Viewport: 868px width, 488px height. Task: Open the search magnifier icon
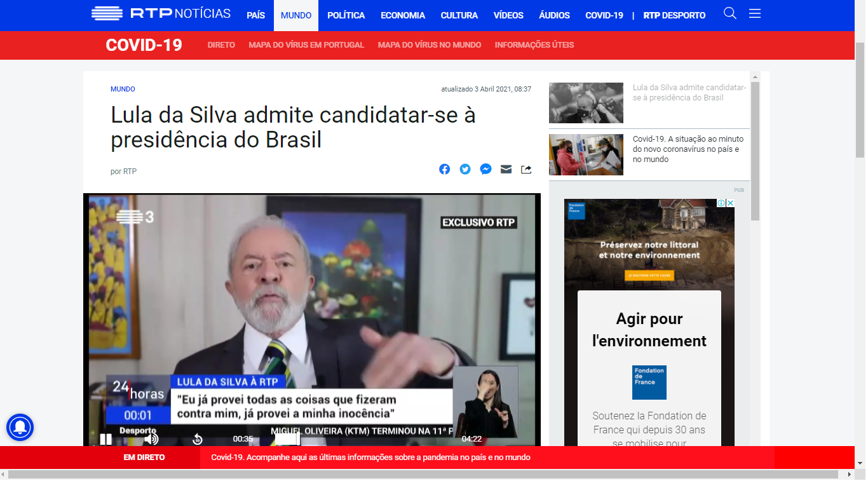(730, 13)
